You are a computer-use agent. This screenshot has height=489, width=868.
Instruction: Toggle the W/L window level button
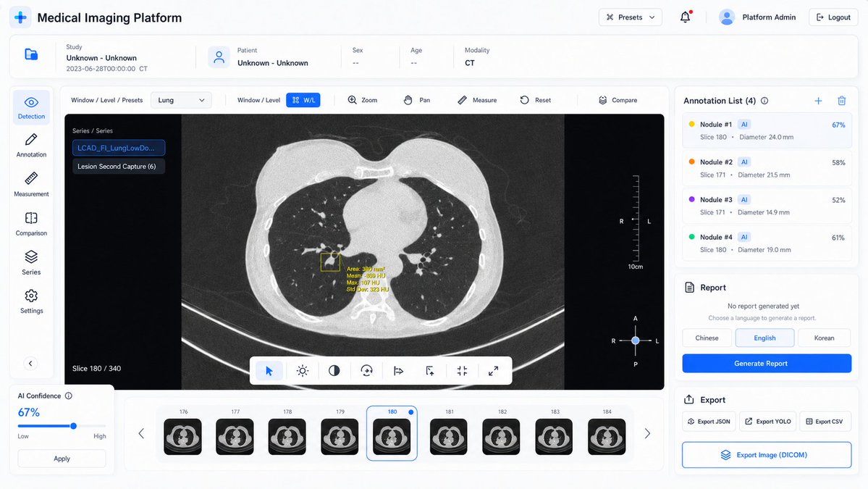coord(303,100)
